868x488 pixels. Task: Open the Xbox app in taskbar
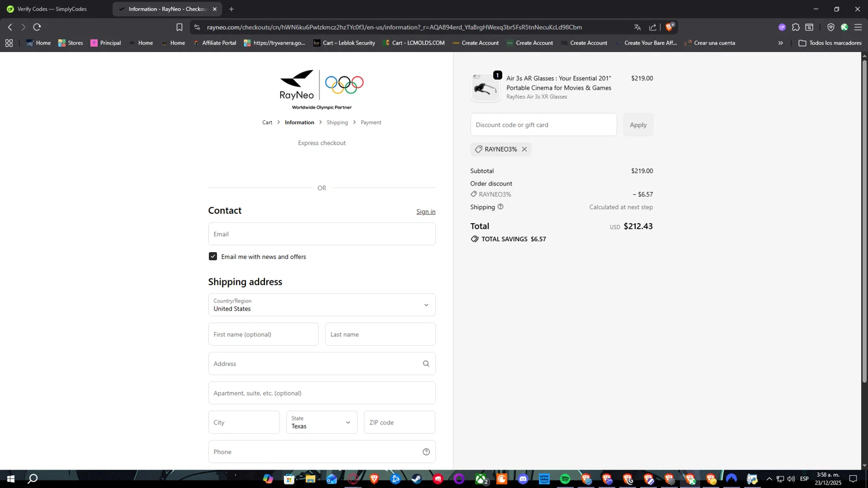click(481, 479)
